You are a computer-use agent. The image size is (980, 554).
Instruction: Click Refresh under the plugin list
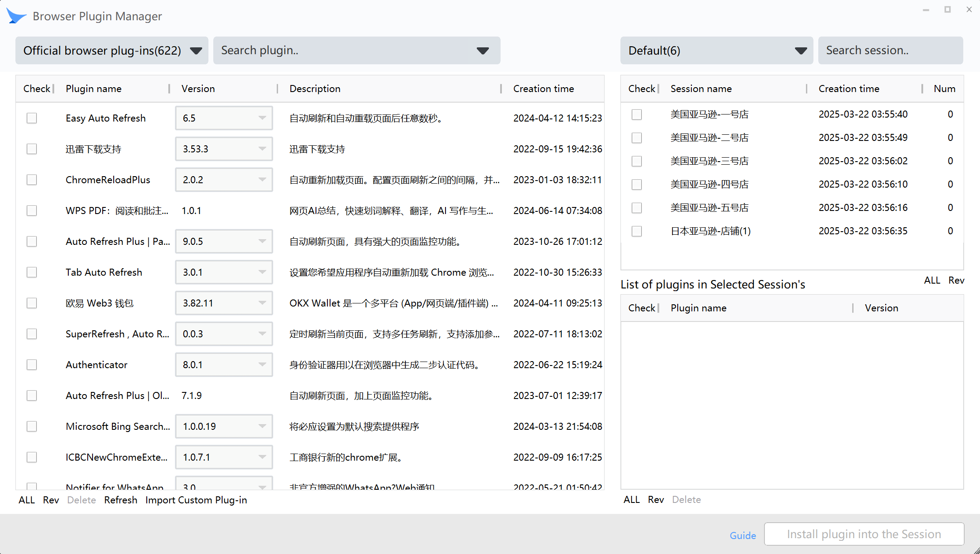[121, 500]
